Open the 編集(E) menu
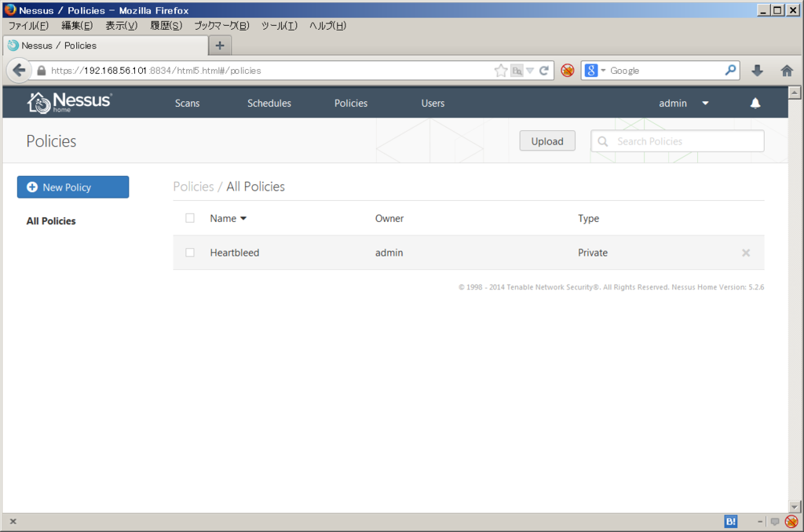Viewport: 804px width, 532px height. pos(77,26)
